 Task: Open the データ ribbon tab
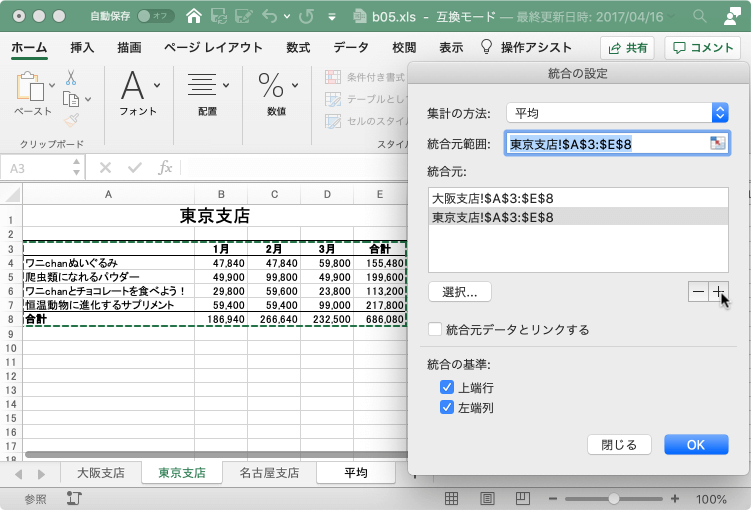351,47
